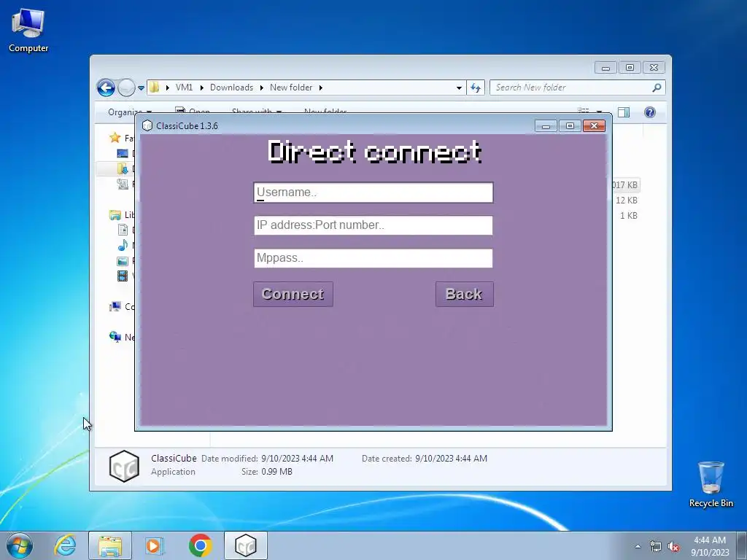Viewport: 747px width, 560px height.
Task: Switch to Windows Explorer taskbar button
Action: (x=110, y=545)
